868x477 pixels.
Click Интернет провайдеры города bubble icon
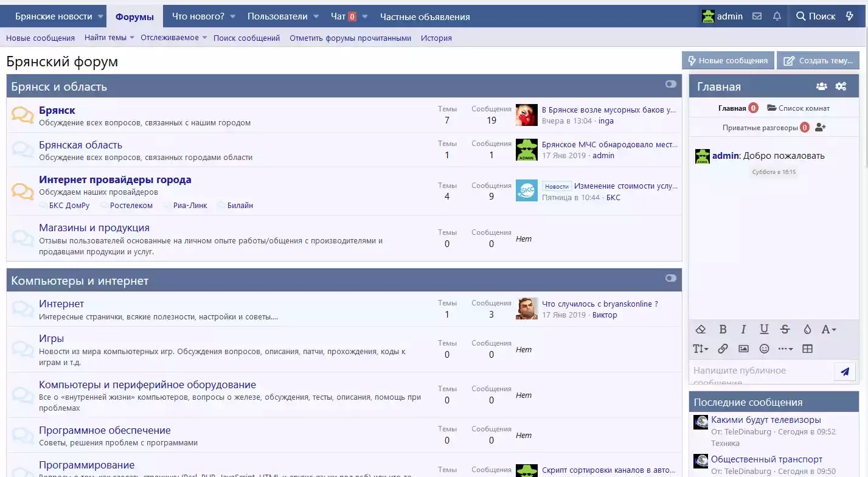tap(23, 191)
